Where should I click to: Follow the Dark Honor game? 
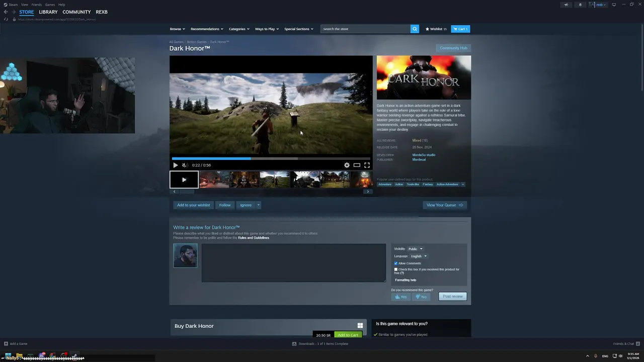[225, 205]
